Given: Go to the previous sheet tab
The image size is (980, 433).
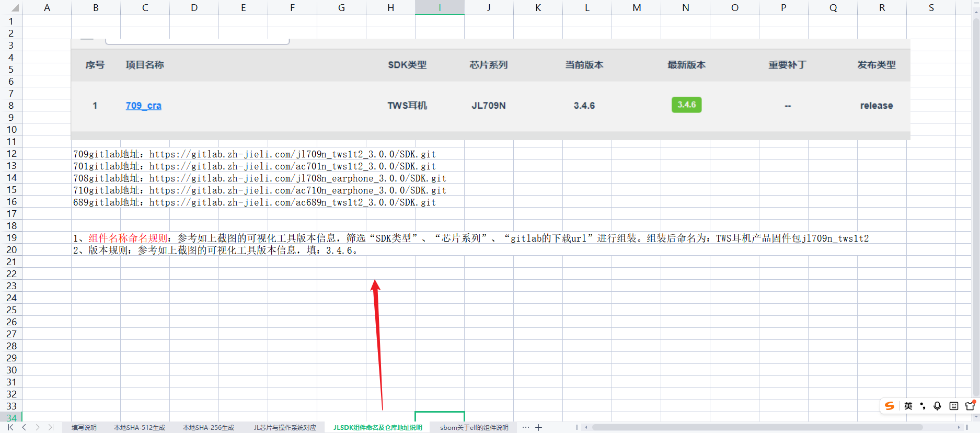Looking at the screenshot, I should [24, 427].
